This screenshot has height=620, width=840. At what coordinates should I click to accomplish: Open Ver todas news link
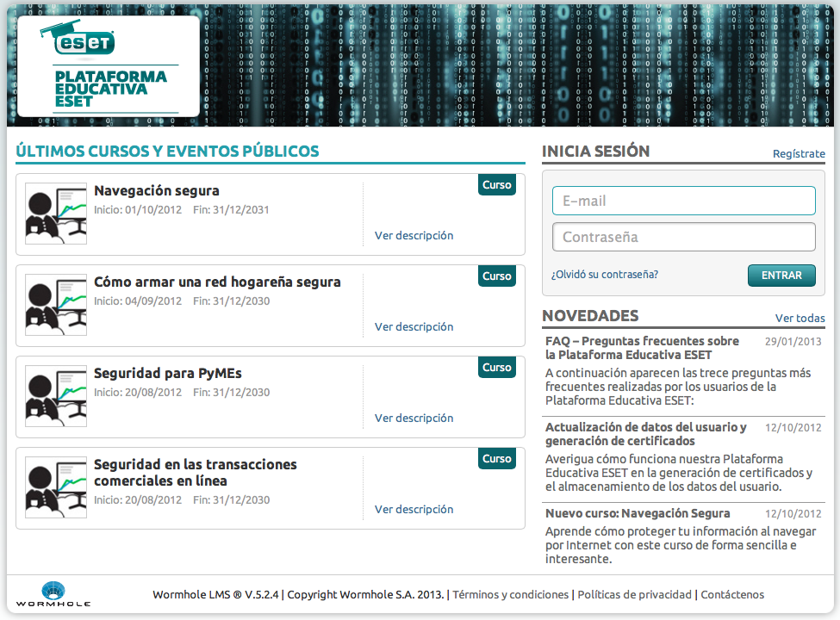[800, 318]
